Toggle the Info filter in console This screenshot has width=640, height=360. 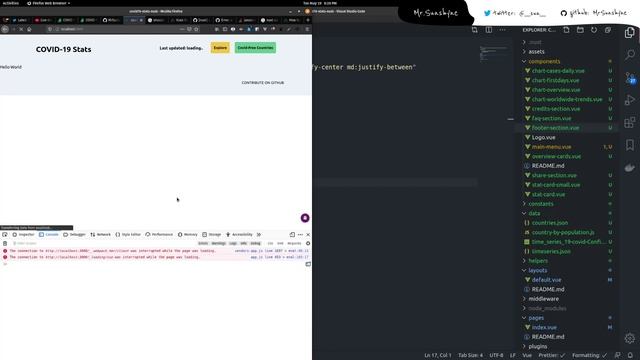click(x=244, y=243)
